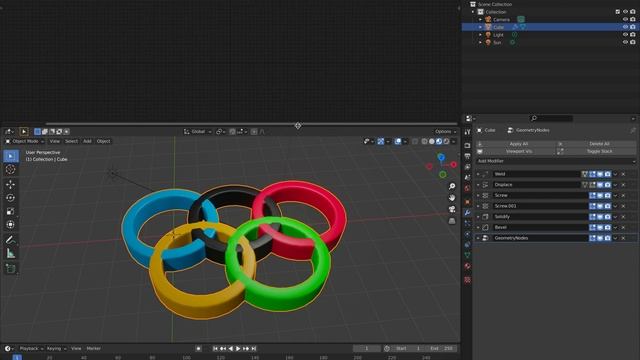Screen dimensions: 640x360
Task: Play the animation in timeline
Action: (238, 349)
